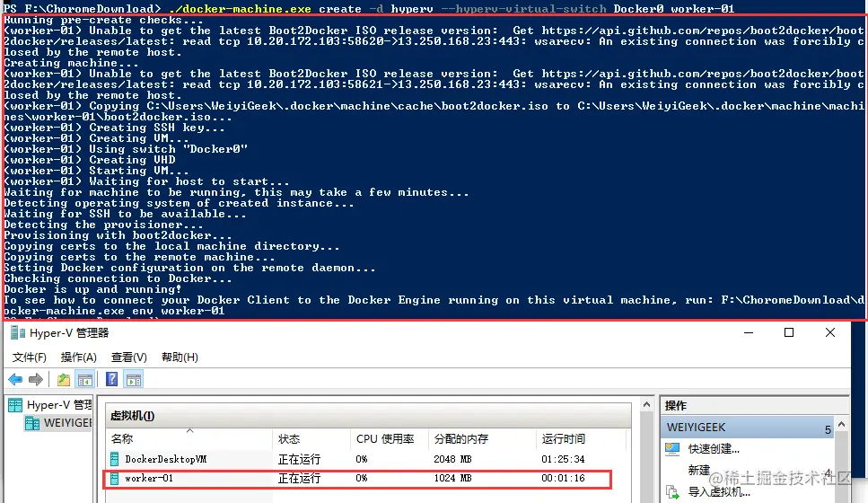Click the 新建 action link
The image size is (868, 503).
tap(698, 471)
